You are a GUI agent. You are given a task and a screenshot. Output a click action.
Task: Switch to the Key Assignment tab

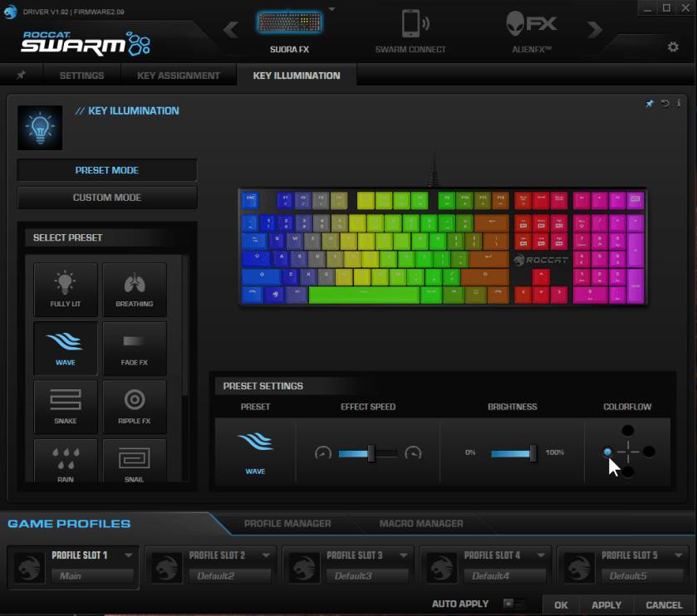click(x=179, y=76)
